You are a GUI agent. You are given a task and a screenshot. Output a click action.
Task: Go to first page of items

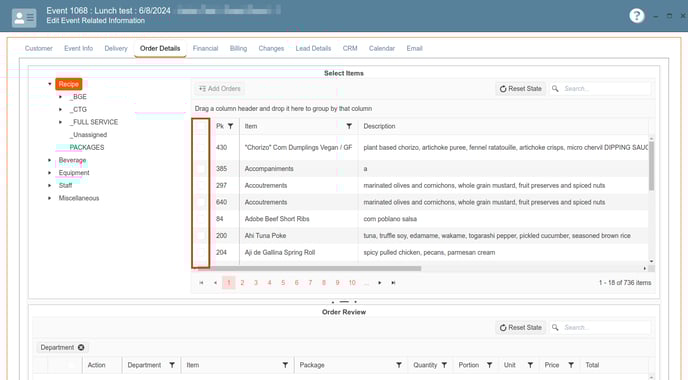[201, 283]
